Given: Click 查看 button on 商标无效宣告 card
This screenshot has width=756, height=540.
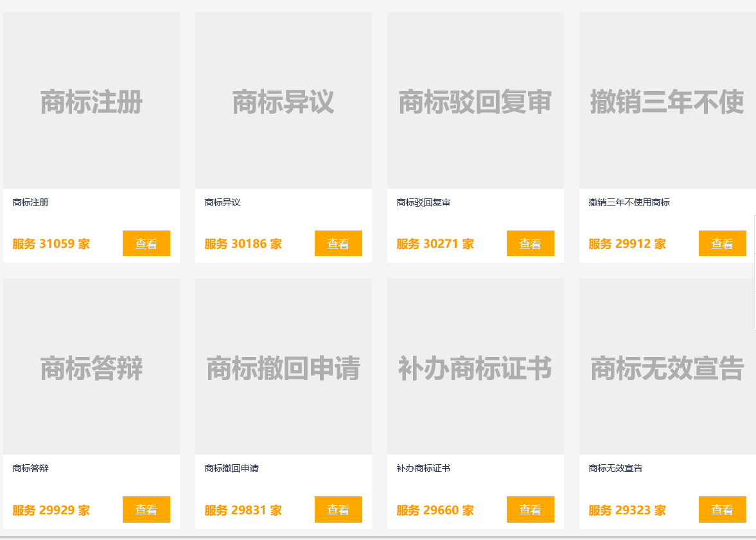Looking at the screenshot, I should click(x=723, y=510).
